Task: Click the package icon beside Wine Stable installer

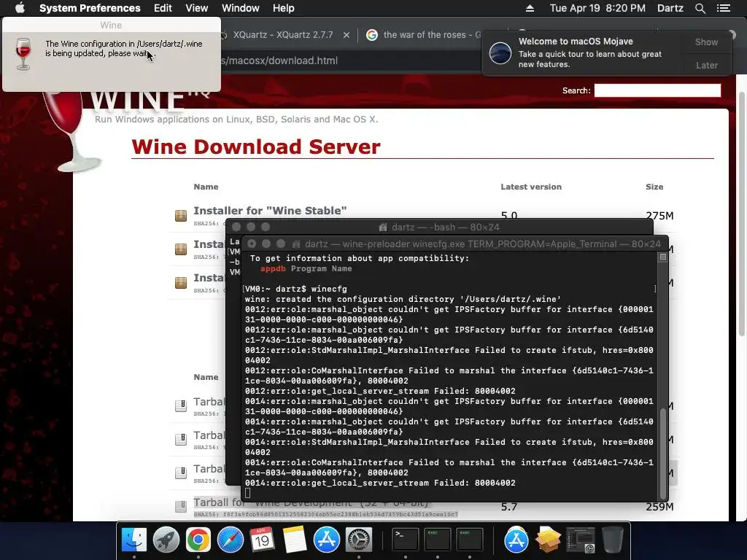Action: tap(181, 216)
